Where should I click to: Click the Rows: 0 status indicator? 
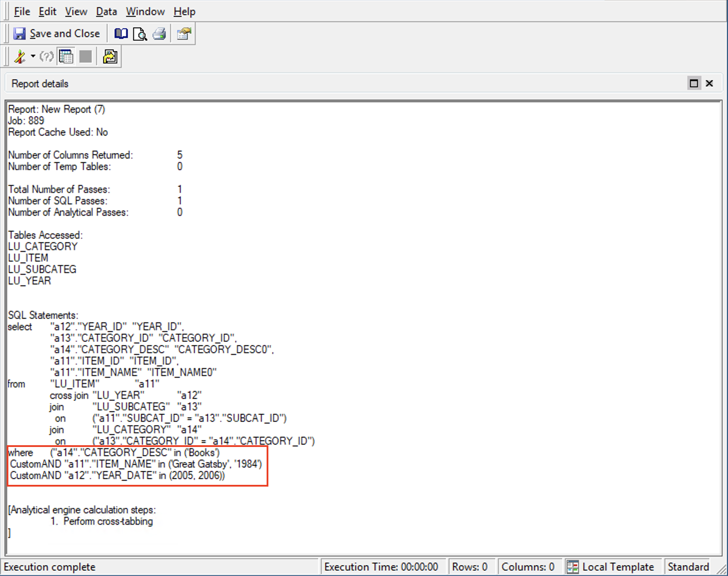471,567
